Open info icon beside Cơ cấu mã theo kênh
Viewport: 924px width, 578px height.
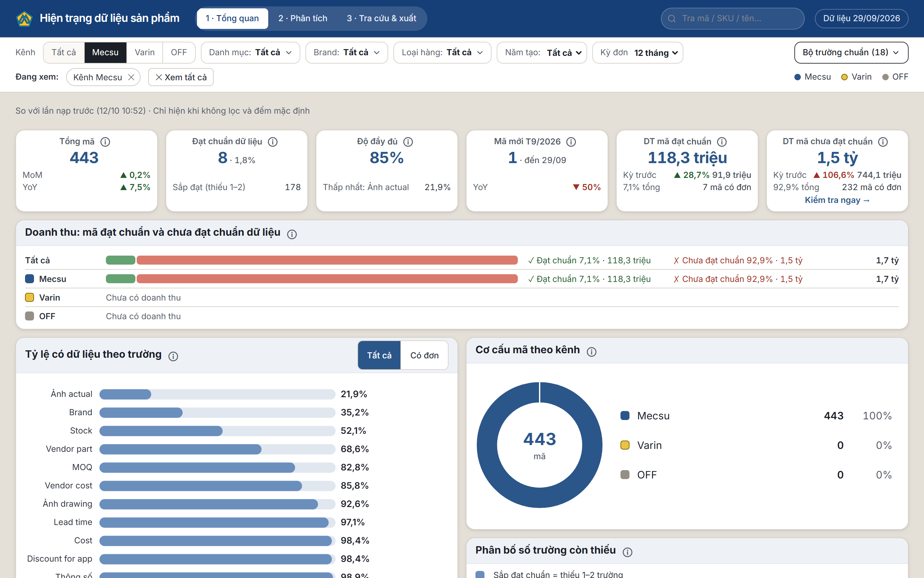click(x=591, y=351)
